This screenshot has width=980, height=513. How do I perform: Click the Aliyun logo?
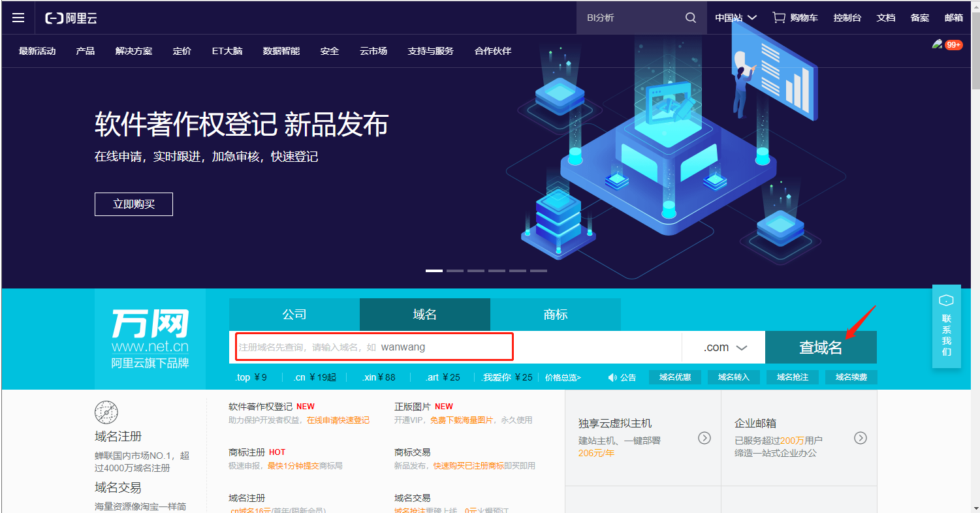point(71,18)
